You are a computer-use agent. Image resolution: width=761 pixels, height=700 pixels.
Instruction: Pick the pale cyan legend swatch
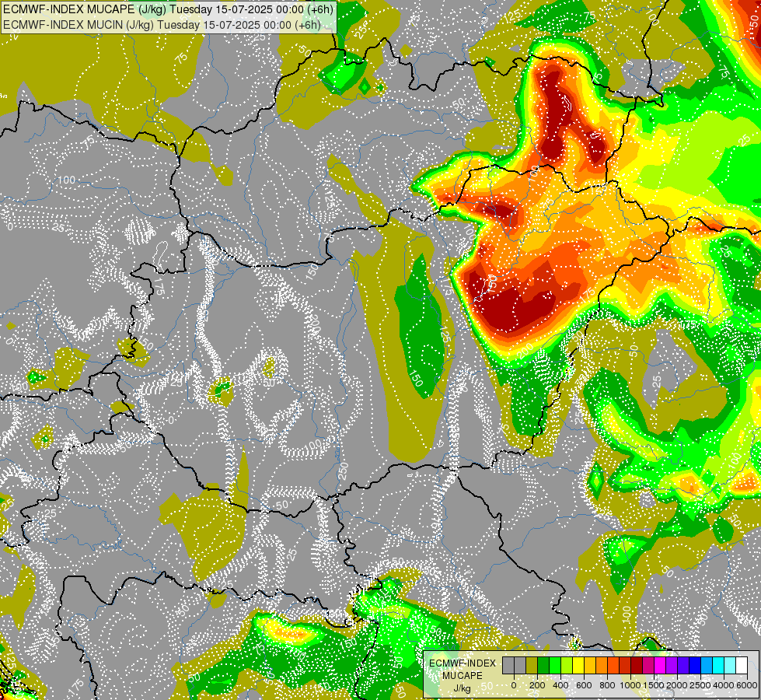coord(731,666)
